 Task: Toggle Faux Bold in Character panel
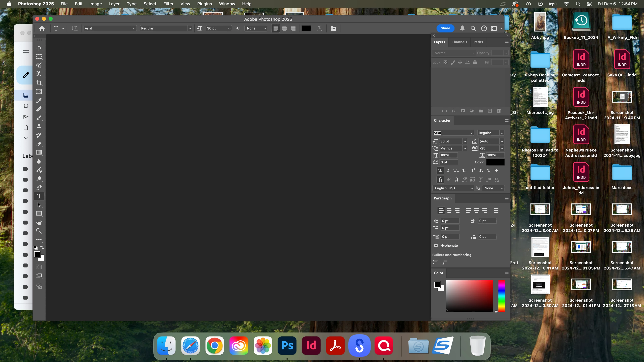click(440, 170)
